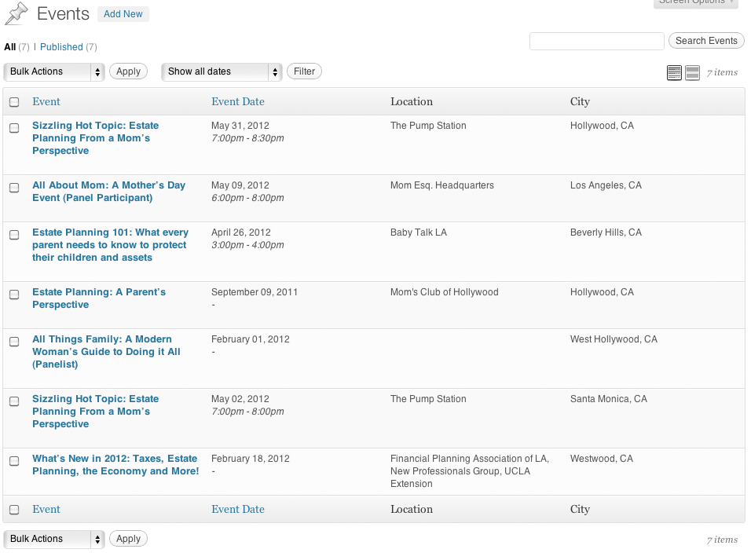Image resolution: width=751 pixels, height=560 pixels.
Task: Open the top Bulk Actions dropdown
Action: (54, 71)
